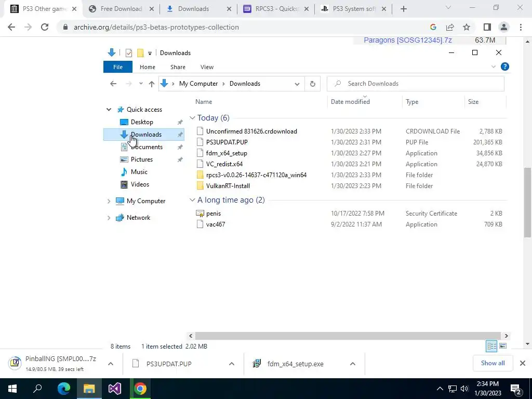This screenshot has height=399, width=532.
Task: Expand My Computer in the navigation pane
Action: coord(109,201)
